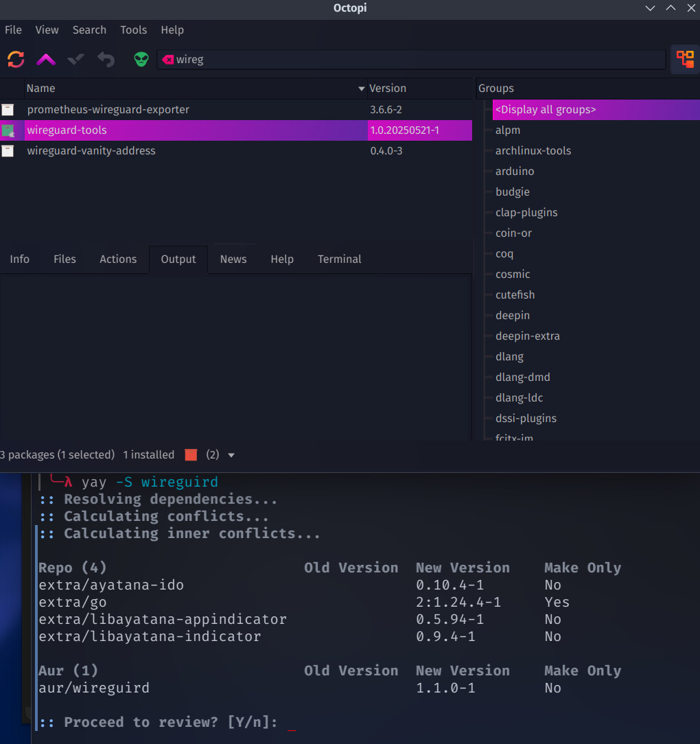This screenshot has height=744, width=700.
Task: Select the deepin-extra group
Action: pyautogui.click(x=528, y=336)
